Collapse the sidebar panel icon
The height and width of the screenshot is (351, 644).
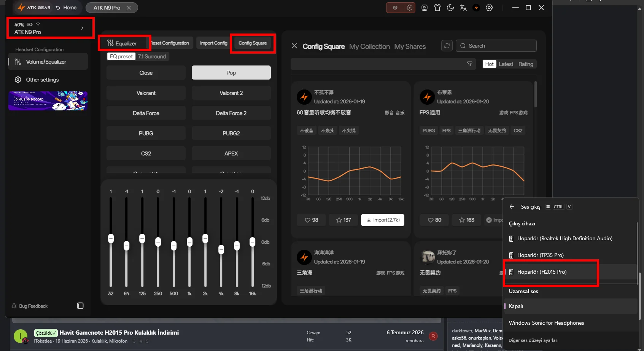[x=80, y=306]
